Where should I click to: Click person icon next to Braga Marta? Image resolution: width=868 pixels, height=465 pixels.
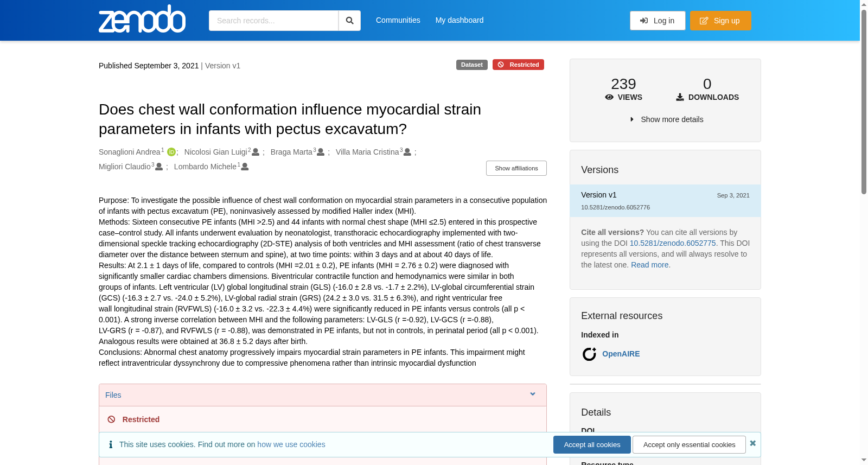pyautogui.click(x=321, y=152)
